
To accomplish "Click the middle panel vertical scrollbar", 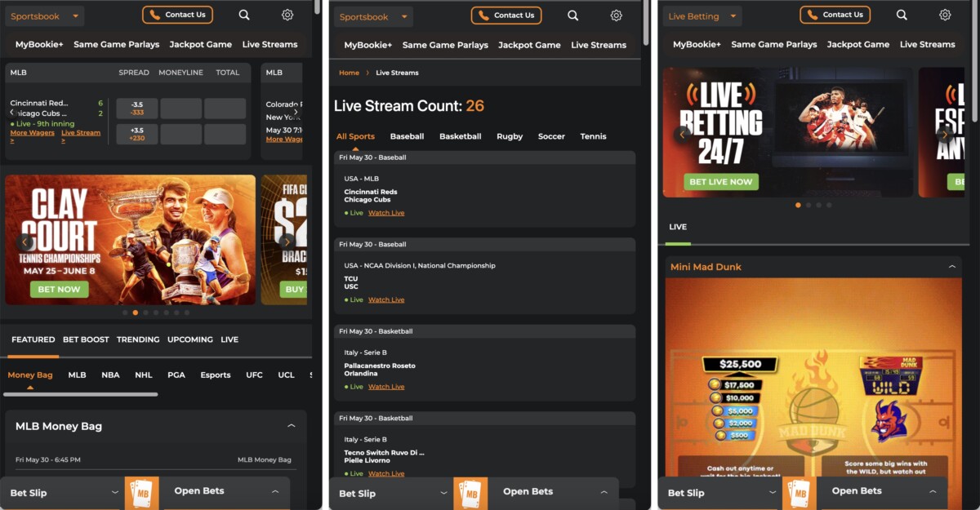I will [x=646, y=23].
